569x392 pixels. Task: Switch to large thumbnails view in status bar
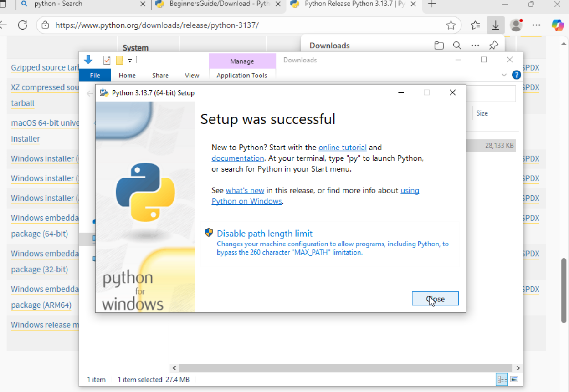(514, 379)
